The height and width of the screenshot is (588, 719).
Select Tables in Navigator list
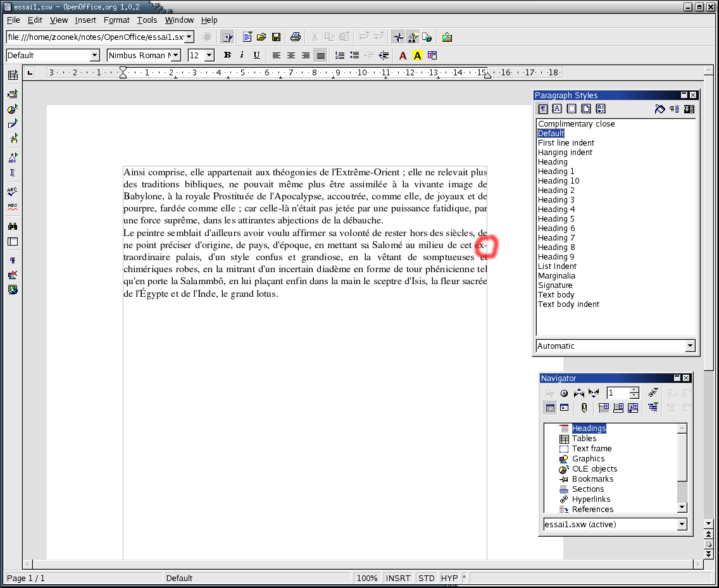584,439
